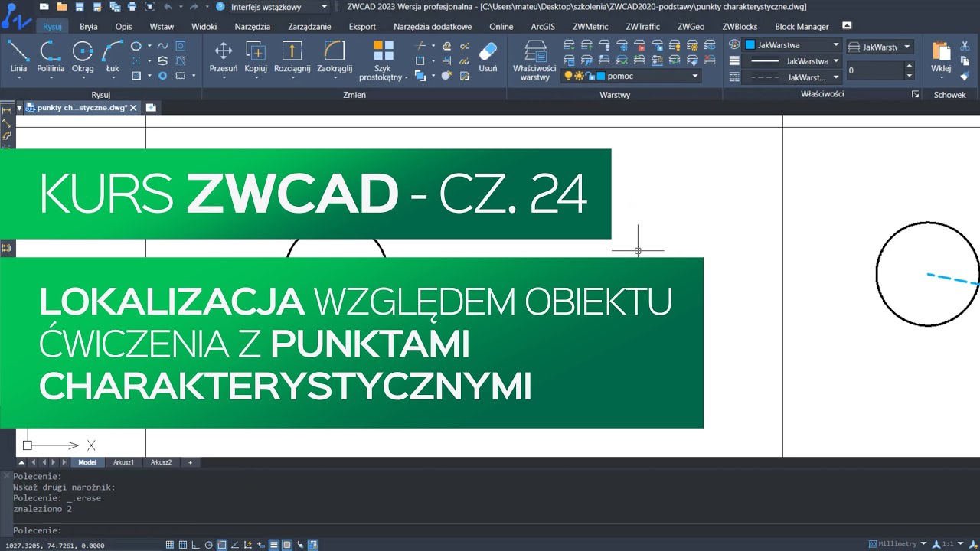The width and height of the screenshot is (980, 551).
Task: Click the scissors cut icon
Action: 965,46
